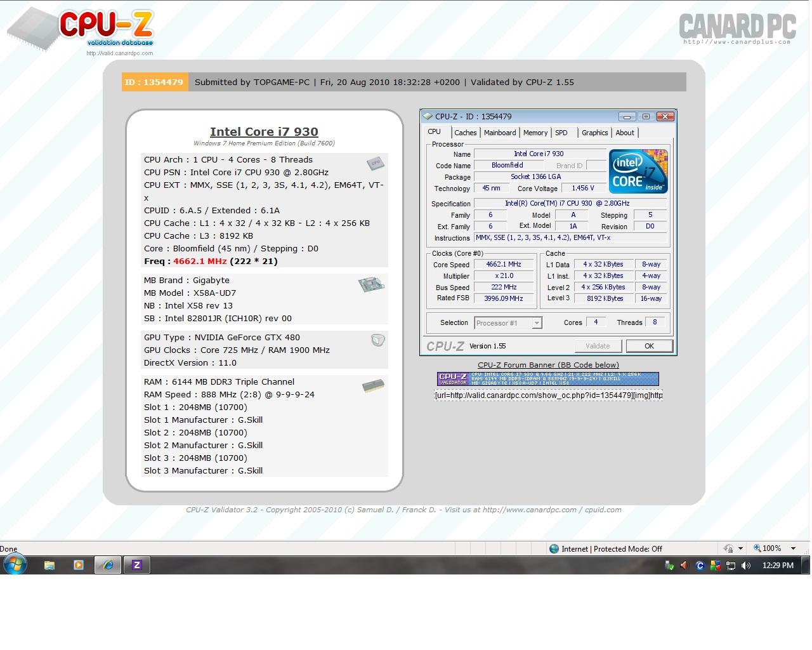Open Windows Explorer from taskbar

[49, 565]
